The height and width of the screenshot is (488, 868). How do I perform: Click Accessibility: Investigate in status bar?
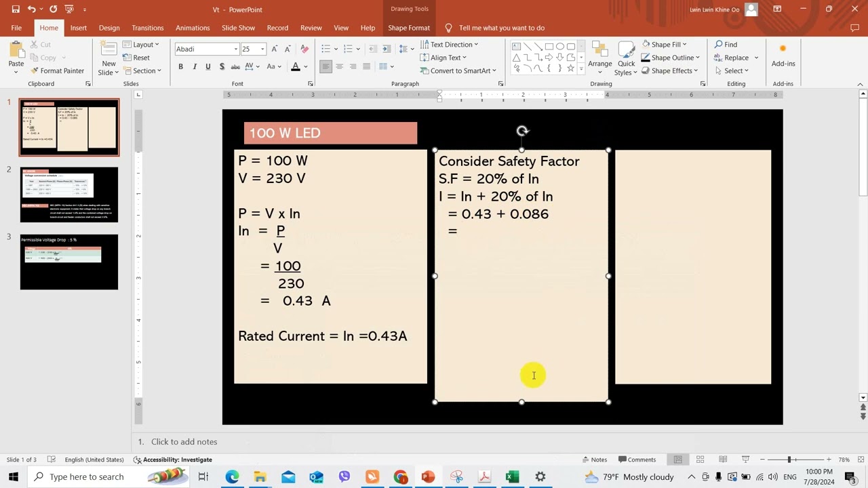(x=173, y=460)
